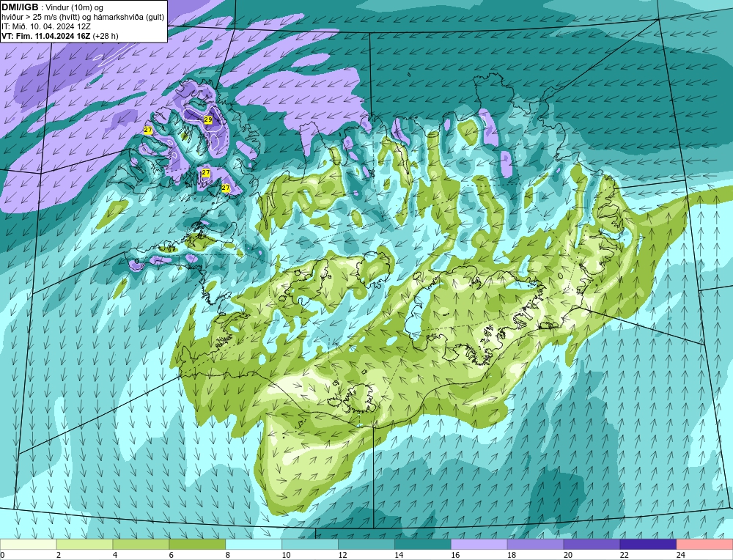Click the legend scale value '12'
Image resolution: width=733 pixels, height=560 pixels.
(342, 555)
